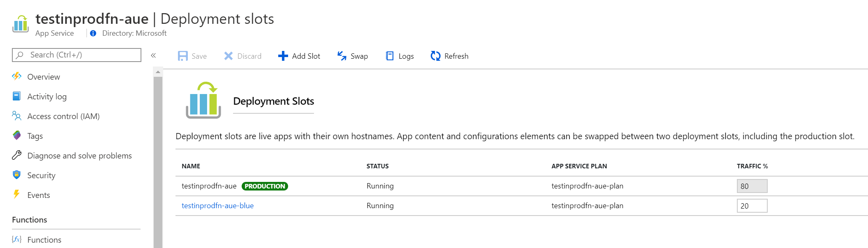Click the TRAFFIC % column header
Screen dimensions: 868x248
pyautogui.click(x=752, y=166)
